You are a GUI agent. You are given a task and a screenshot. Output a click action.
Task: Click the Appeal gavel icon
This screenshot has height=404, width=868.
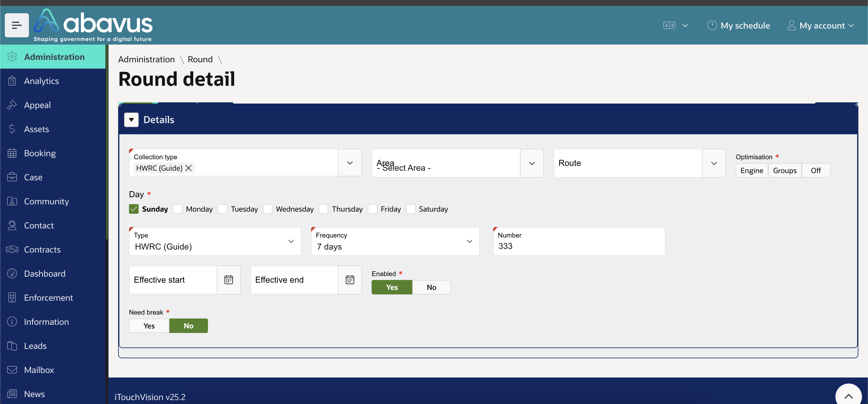[12, 105]
